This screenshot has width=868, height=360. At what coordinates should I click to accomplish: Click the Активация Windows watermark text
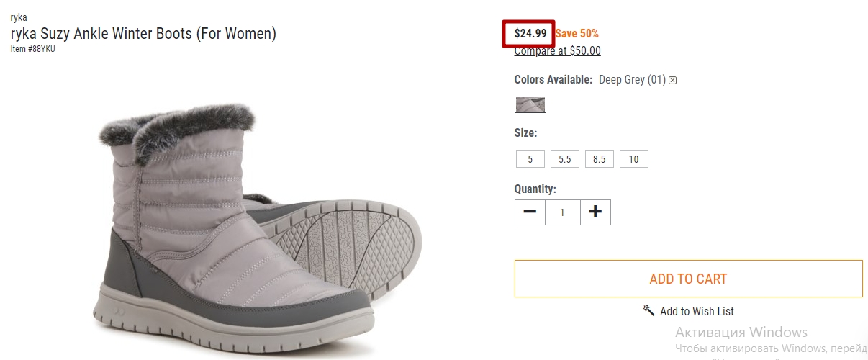(x=741, y=332)
